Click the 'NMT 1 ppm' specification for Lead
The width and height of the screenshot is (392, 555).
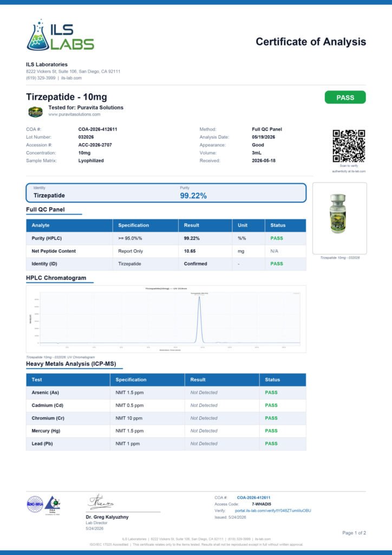(x=128, y=443)
